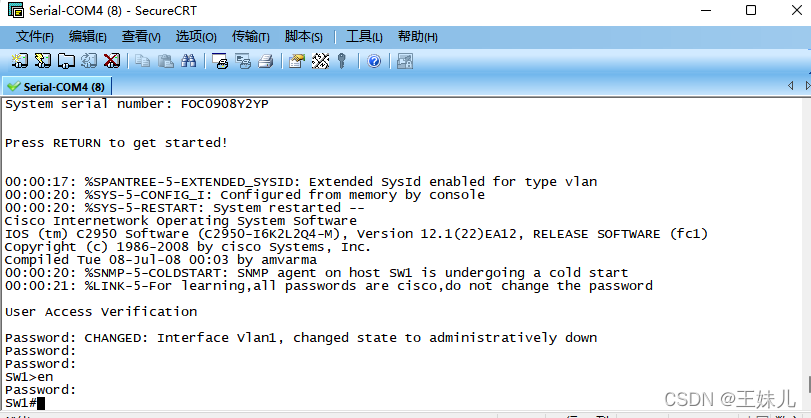Click the Disconnect red X icon

point(112,61)
